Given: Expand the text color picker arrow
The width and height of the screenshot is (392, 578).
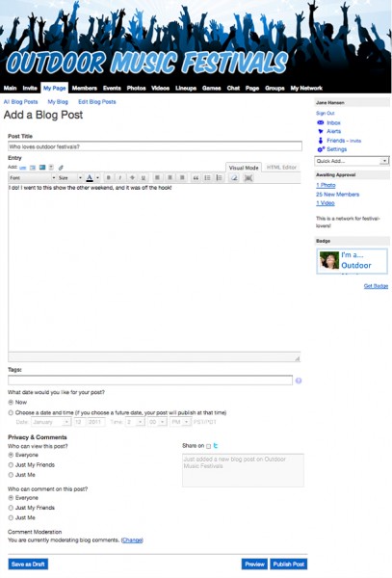Looking at the screenshot, I should [x=97, y=178].
